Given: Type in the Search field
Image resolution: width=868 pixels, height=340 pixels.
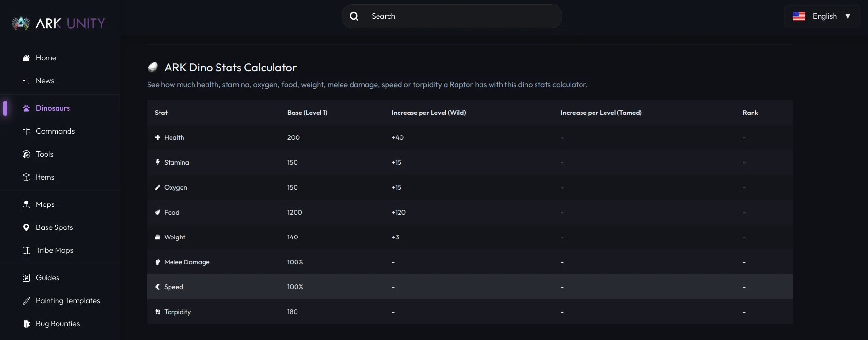Looking at the screenshot, I should pos(460,16).
